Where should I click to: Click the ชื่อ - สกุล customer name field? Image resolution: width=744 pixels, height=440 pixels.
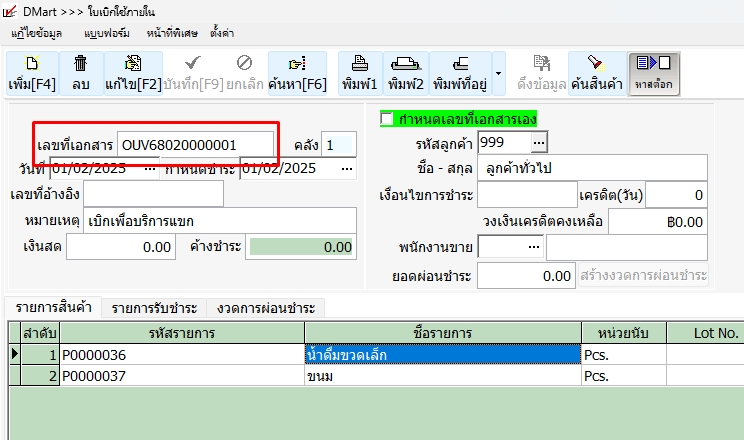tap(592, 168)
